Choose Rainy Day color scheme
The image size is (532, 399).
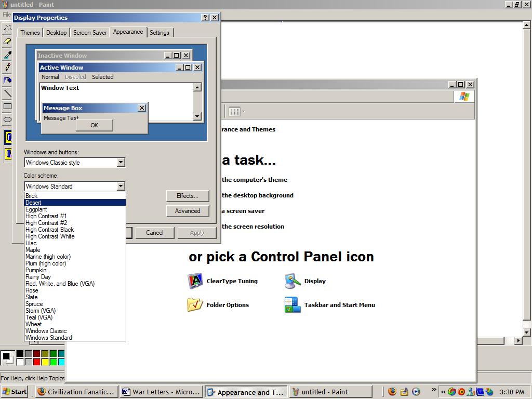point(75,277)
